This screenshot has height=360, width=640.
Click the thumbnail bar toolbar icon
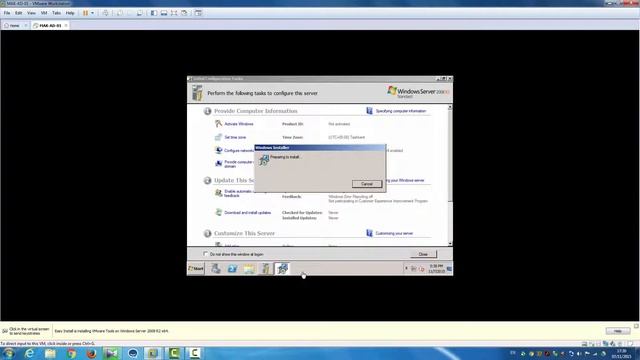[x=164, y=13]
